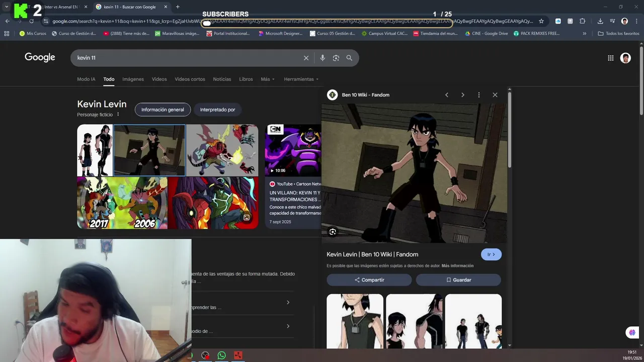Click the Chrome address bar URL
Image resolution: width=644 pixels, height=362 pixels.
[x=292, y=21]
